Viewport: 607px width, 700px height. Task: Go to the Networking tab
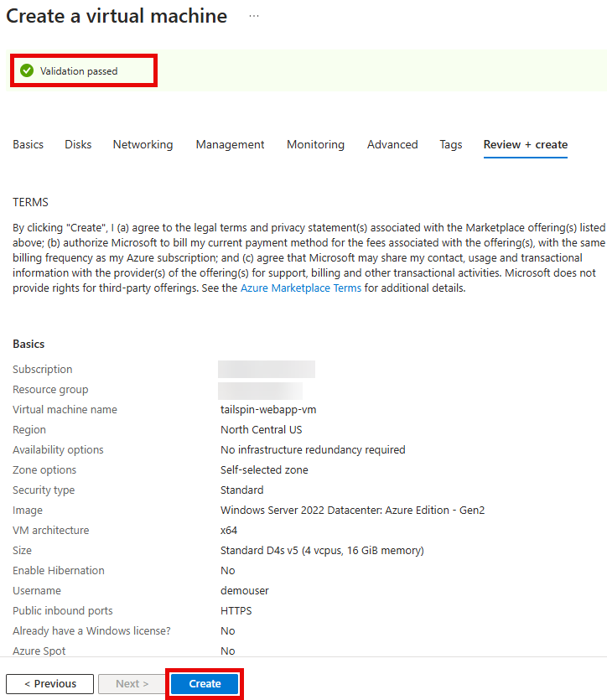click(143, 144)
